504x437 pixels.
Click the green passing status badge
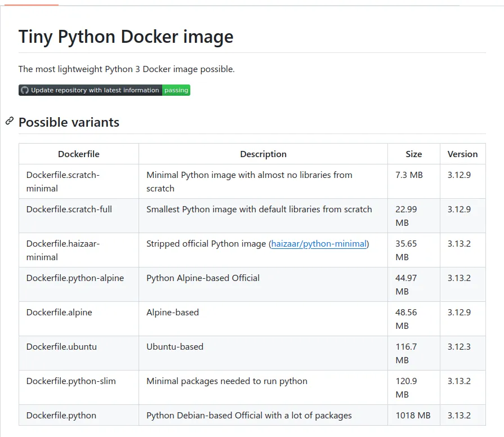pyautogui.click(x=176, y=90)
